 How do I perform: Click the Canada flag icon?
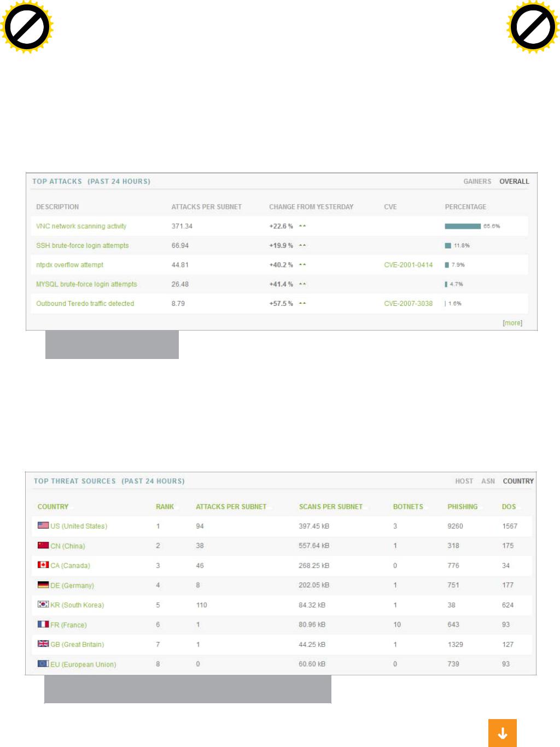coord(43,565)
